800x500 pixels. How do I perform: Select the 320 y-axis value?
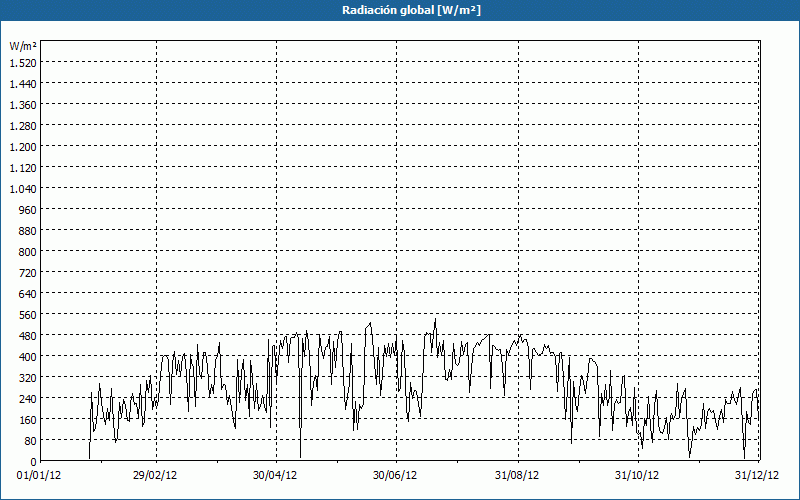(28, 378)
